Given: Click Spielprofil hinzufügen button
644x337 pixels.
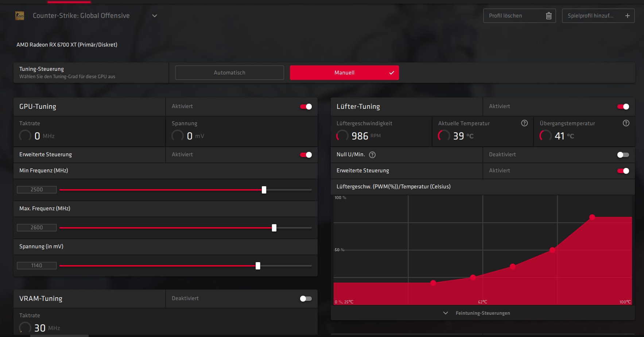Looking at the screenshot, I should tap(598, 16).
